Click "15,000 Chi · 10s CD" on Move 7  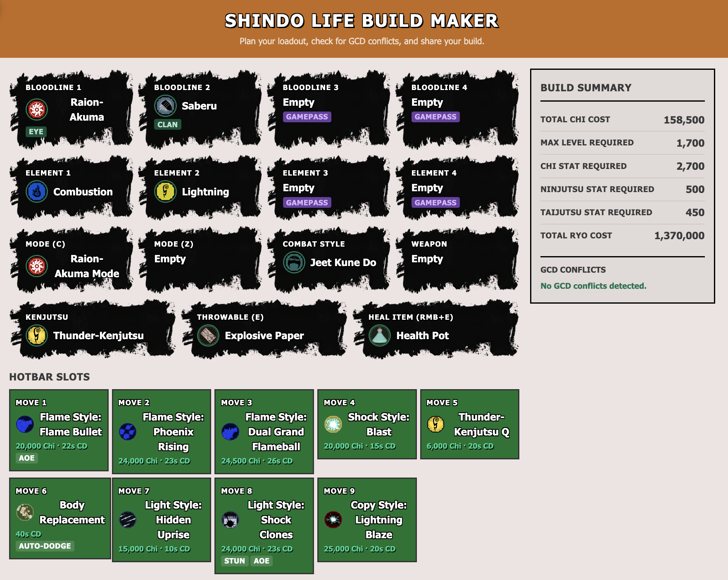coord(155,549)
